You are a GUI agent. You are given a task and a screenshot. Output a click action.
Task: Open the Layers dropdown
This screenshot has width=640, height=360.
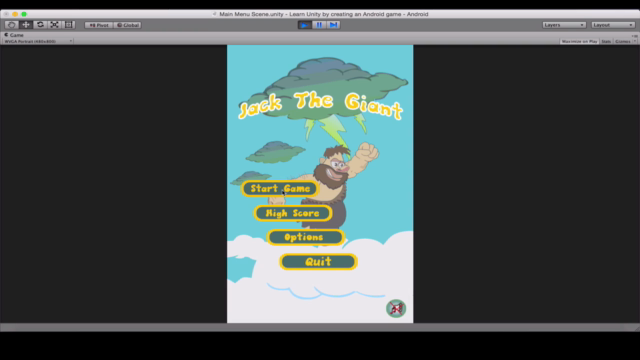point(564,25)
